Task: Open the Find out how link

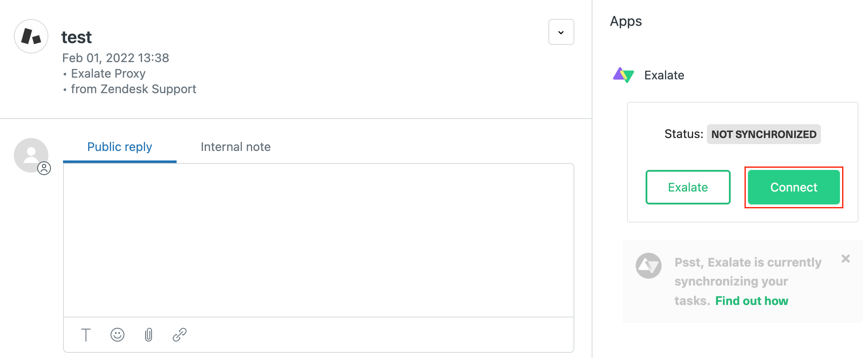Action: 751,301
